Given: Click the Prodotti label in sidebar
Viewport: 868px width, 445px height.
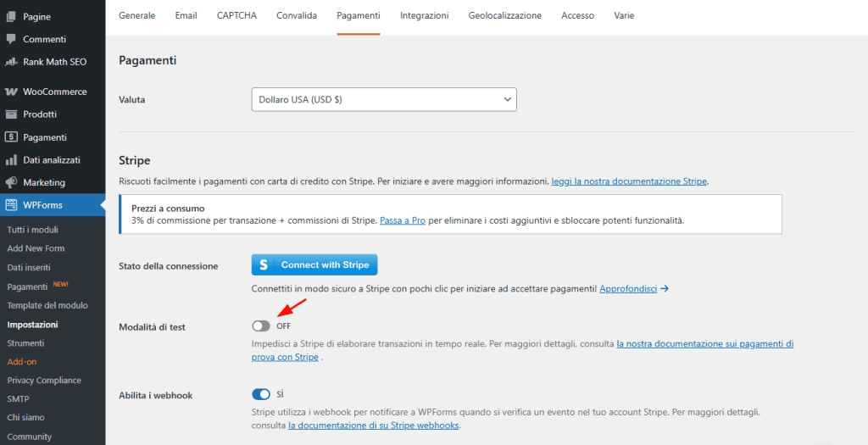Looking at the screenshot, I should (x=40, y=114).
